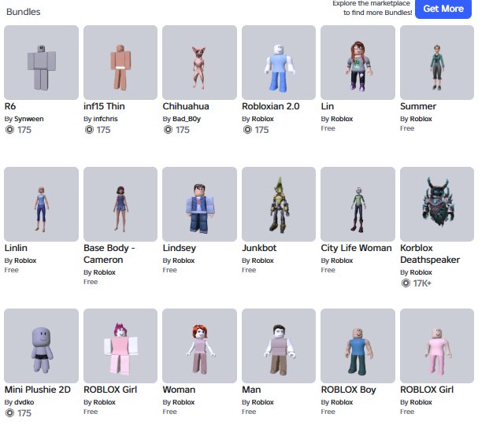The height and width of the screenshot is (425, 504).
Task: Click the Woman bundle avatar thumbnail
Action: click(199, 346)
